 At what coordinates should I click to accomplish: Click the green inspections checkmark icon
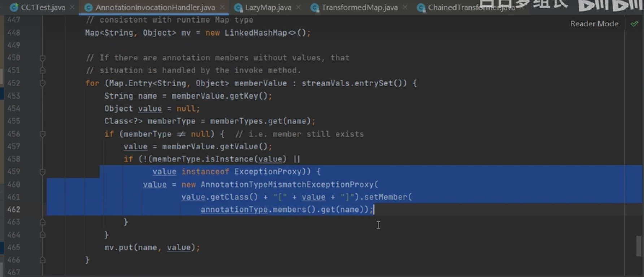coord(634,24)
